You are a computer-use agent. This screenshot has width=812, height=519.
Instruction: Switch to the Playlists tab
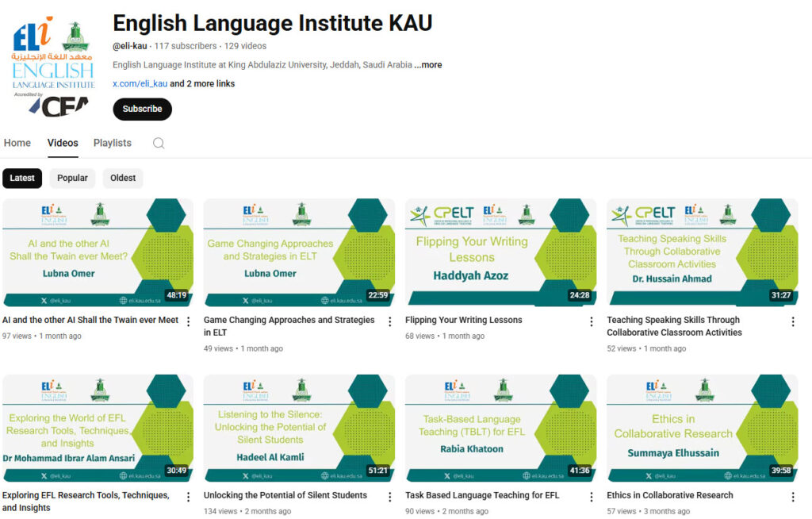coord(113,143)
